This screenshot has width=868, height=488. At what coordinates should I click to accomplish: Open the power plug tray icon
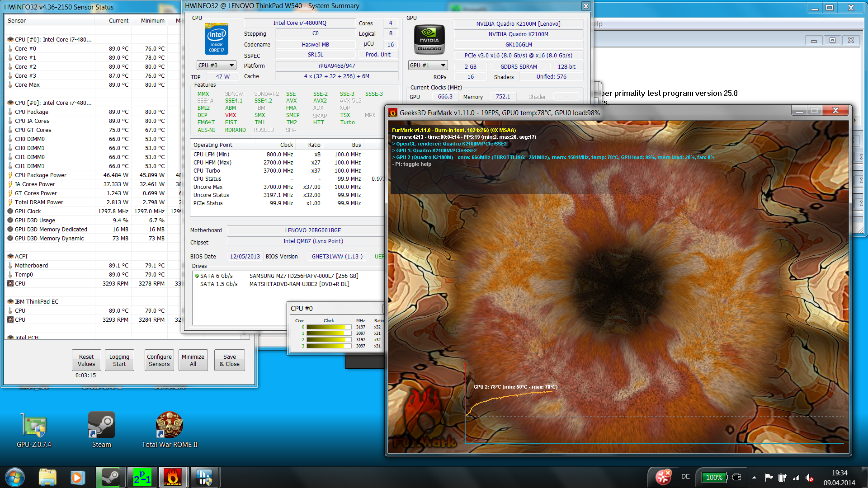[782, 477]
